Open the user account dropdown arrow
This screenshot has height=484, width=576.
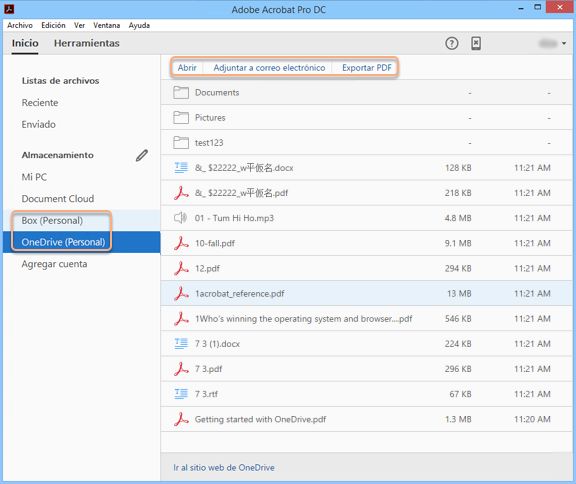564,43
